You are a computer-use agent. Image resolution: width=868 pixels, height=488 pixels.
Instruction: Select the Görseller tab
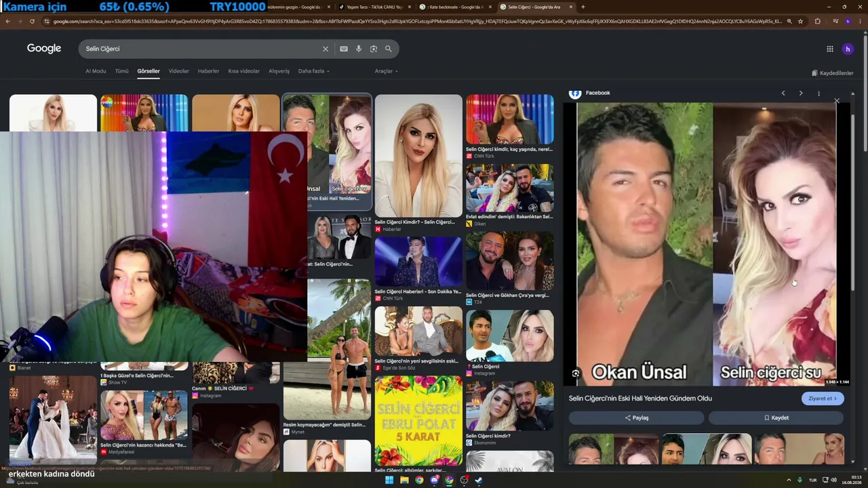(149, 71)
